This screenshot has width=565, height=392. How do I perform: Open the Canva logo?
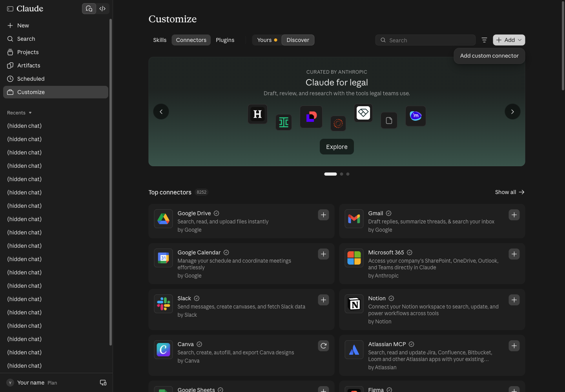coord(163,350)
